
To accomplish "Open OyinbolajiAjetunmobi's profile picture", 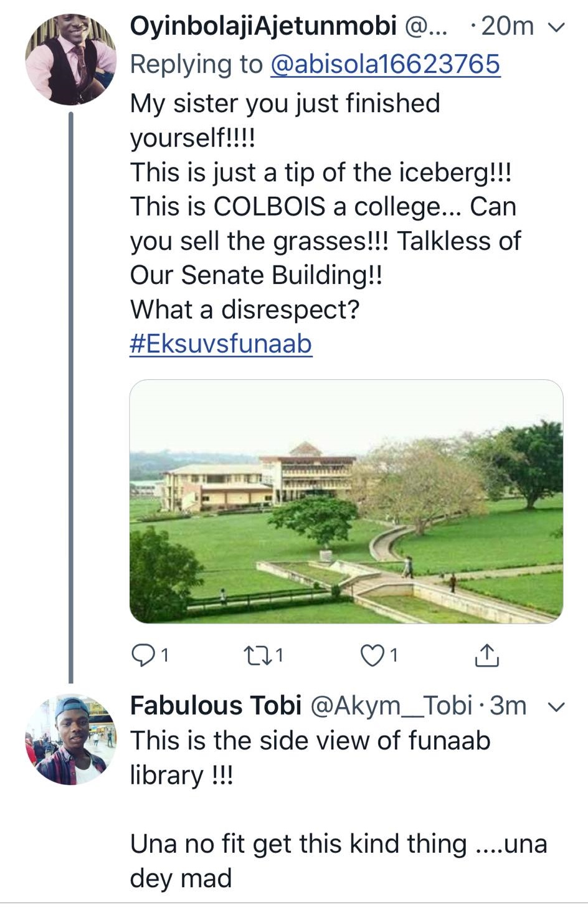I will click(x=70, y=60).
